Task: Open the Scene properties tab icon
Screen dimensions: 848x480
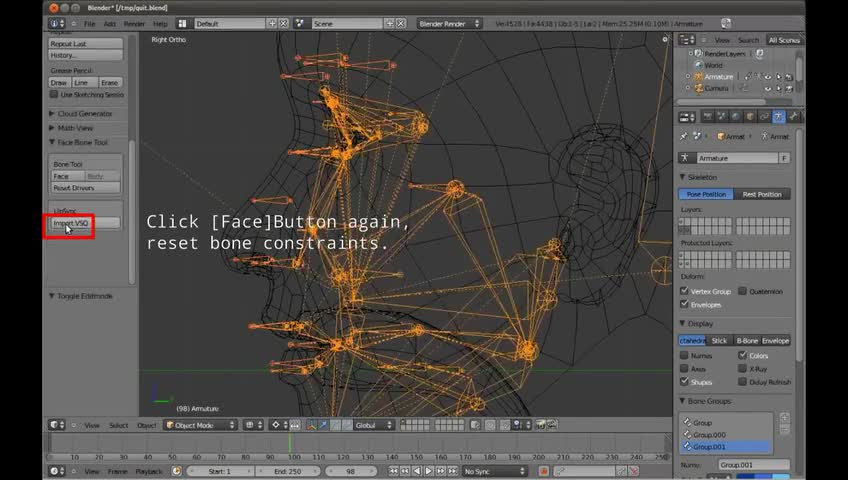Action: tap(721, 117)
